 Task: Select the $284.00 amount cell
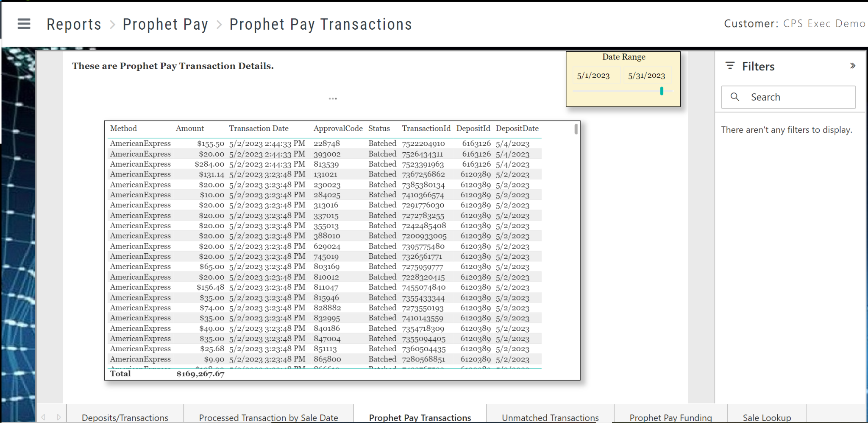(x=209, y=164)
